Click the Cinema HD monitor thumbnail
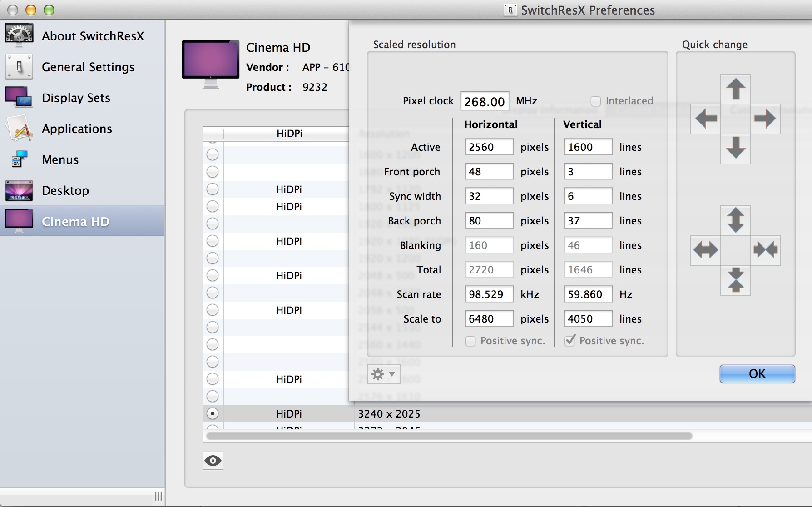The image size is (812, 507). tap(211, 64)
